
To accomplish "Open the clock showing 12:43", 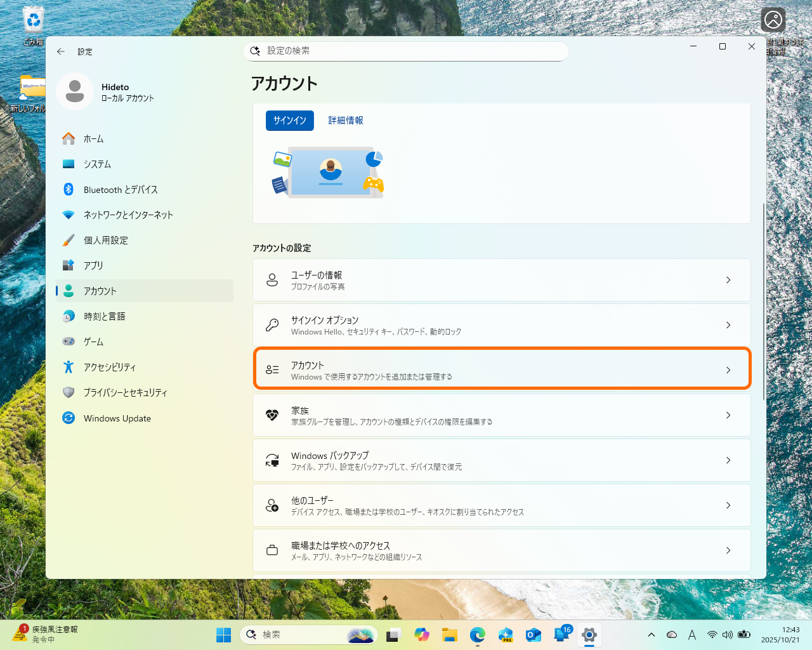I will 781,635.
